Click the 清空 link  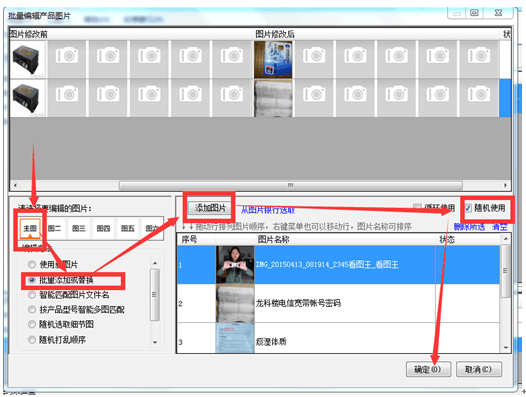(499, 227)
